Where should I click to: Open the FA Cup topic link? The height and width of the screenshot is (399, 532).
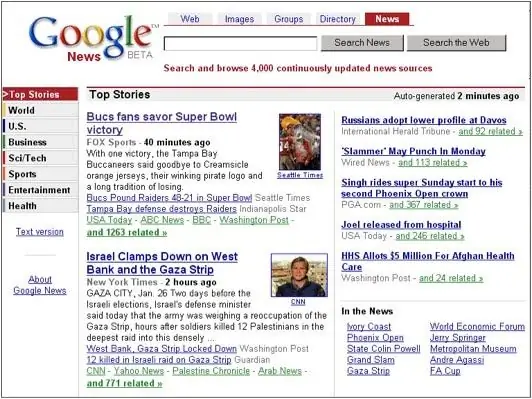(x=445, y=371)
